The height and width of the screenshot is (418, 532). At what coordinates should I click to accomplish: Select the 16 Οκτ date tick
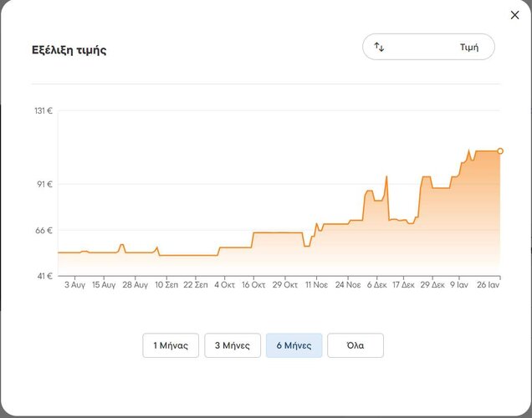click(x=253, y=285)
